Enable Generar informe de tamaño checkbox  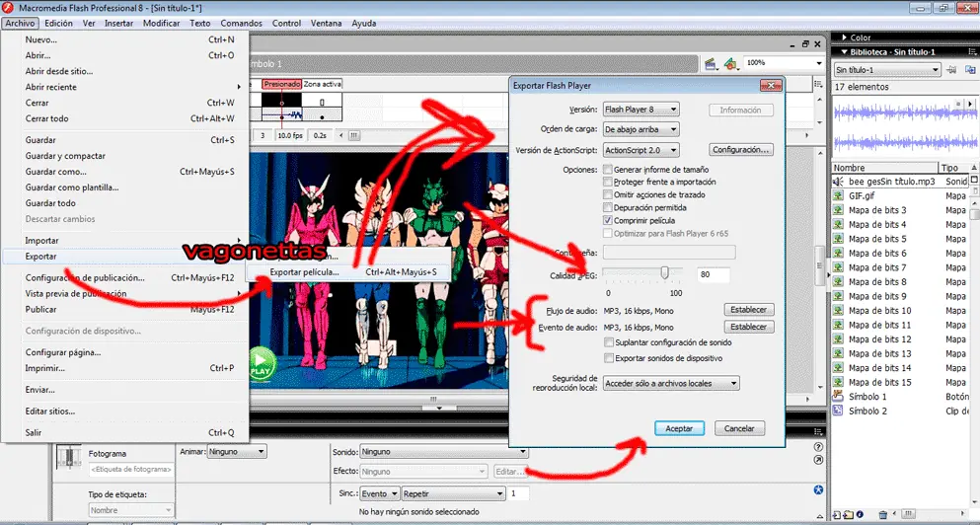(608, 170)
